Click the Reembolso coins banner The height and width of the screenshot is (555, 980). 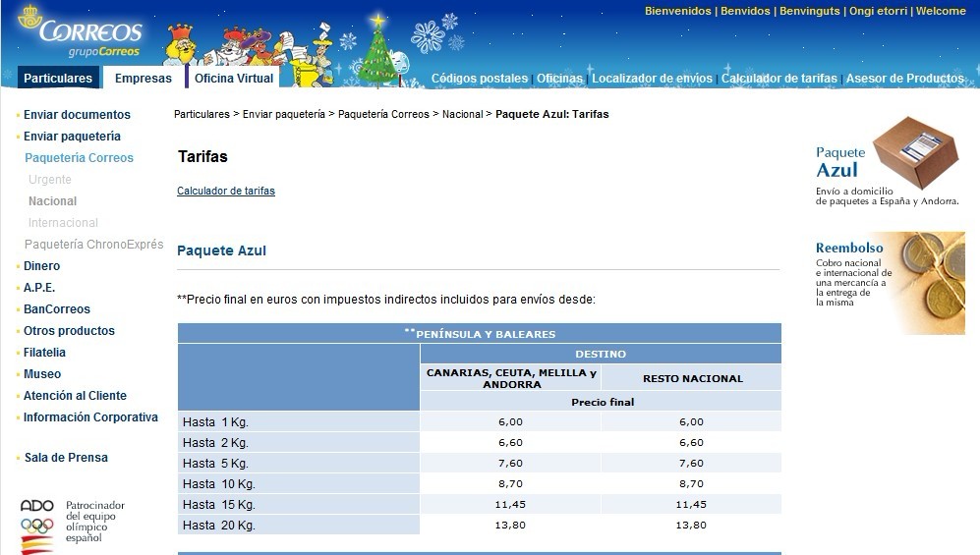[890, 283]
